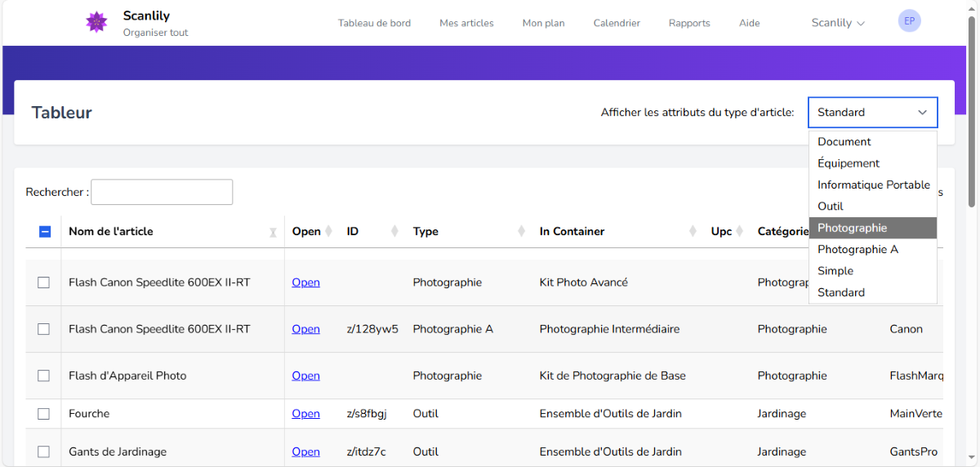Click the Scanlily purple star logo
The image size is (980, 467).
click(96, 22)
